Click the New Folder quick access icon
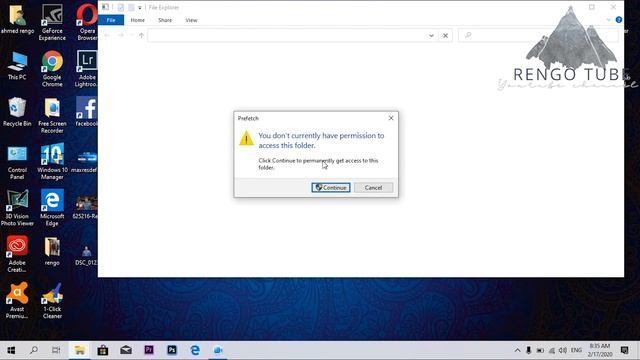The height and width of the screenshot is (360, 640). tap(131, 7)
